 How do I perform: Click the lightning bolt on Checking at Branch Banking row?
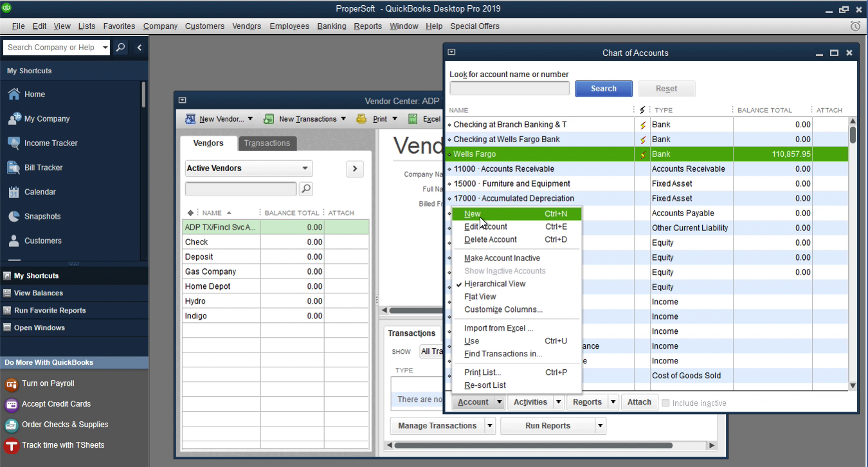tap(642, 125)
